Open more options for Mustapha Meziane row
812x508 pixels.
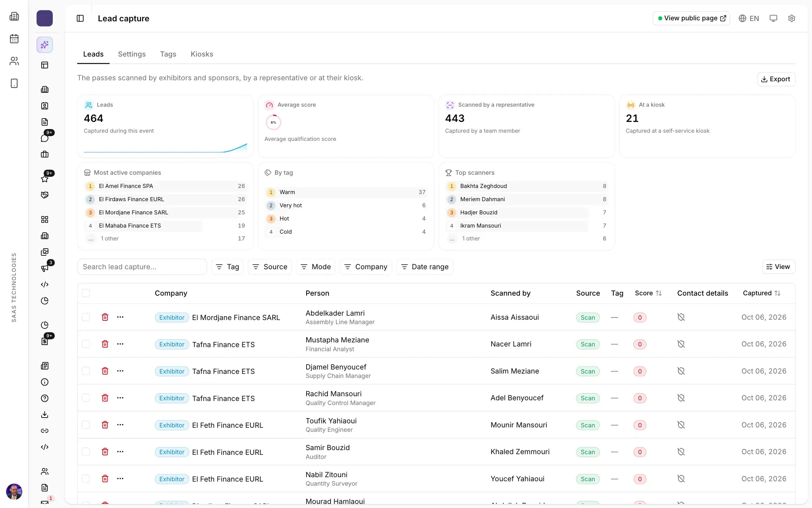120,344
